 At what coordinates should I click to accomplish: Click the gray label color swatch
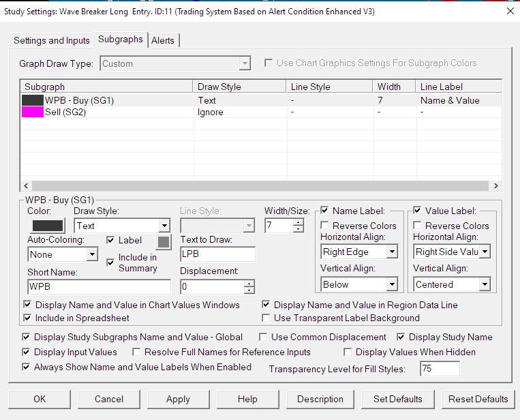[164, 241]
